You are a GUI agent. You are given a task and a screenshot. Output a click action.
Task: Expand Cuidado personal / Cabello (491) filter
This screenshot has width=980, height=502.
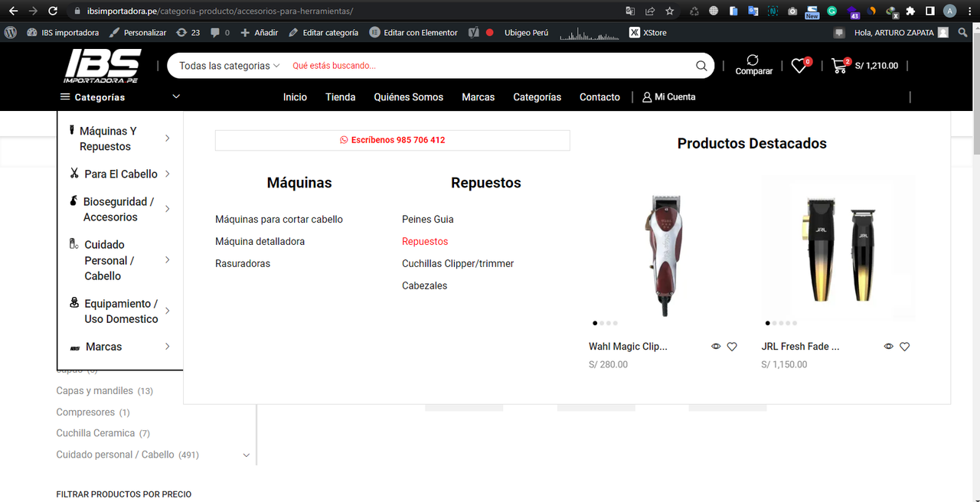click(x=246, y=455)
